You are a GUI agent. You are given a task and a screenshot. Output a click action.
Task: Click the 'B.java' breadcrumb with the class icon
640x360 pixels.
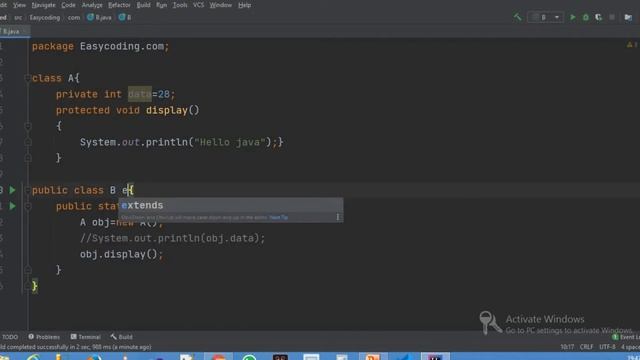tap(99, 18)
